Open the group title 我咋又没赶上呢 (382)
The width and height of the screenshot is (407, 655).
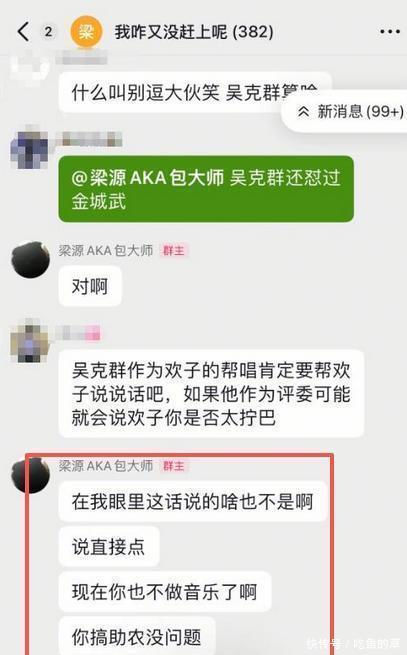tap(194, 32)
